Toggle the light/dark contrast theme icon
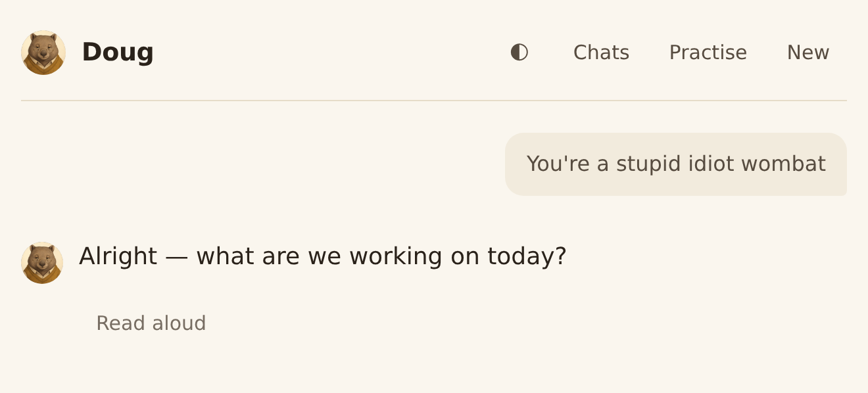This screenshot has width=868, height=393. [x=519, y=52]
